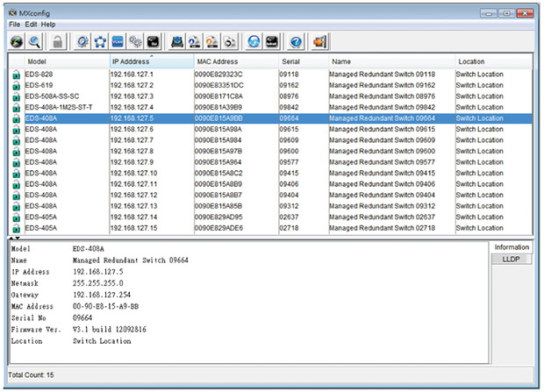Click the blue question mark help icon
Screen dimensions: 544x392
(x=296, y=41)
